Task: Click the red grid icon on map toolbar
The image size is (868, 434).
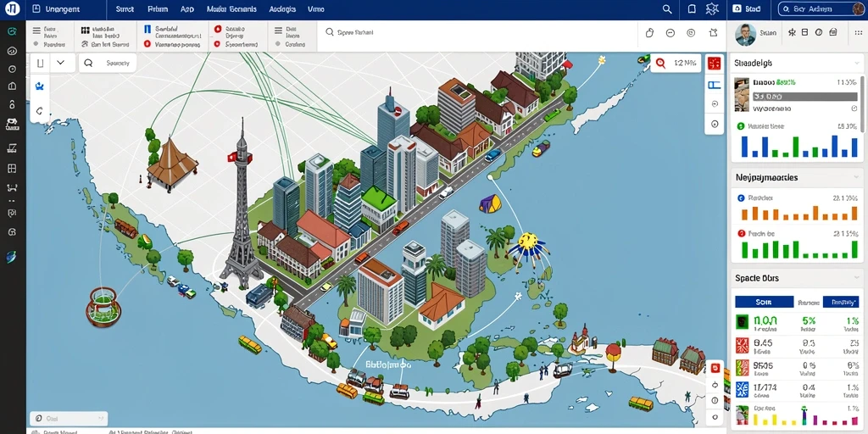Action: pos(714,64)
